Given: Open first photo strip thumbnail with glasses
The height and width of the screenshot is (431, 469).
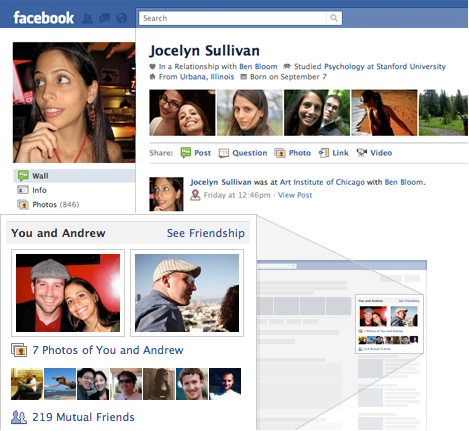Looking at the screenshot, I should click(x=182, y=113).
